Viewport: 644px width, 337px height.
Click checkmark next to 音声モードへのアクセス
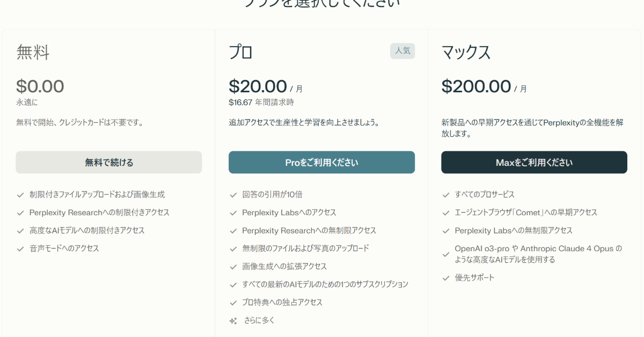20,249
